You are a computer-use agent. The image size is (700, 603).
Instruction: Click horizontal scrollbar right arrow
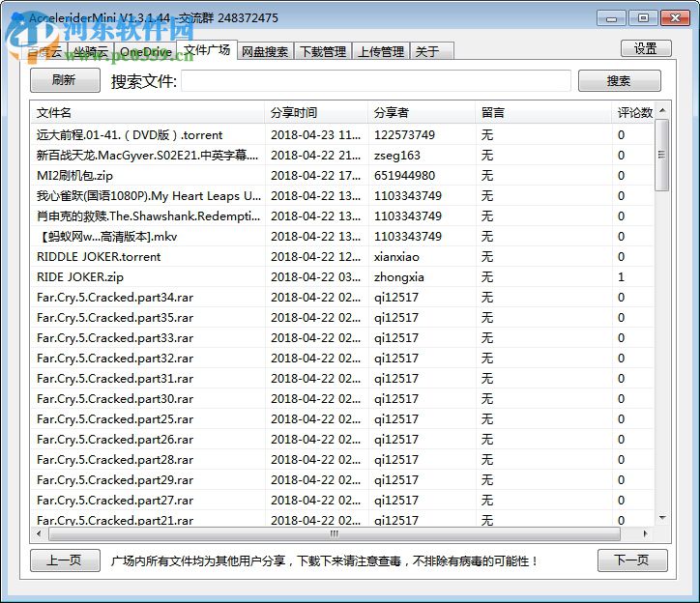pyautogui.click(x=645, y=533)
